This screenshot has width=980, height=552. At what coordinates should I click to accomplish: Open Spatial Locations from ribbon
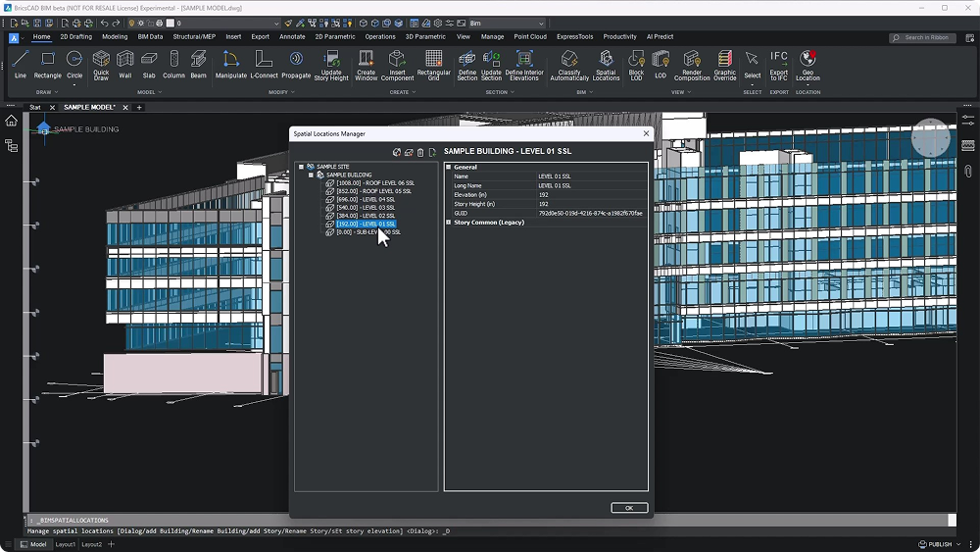click(606, 66)
